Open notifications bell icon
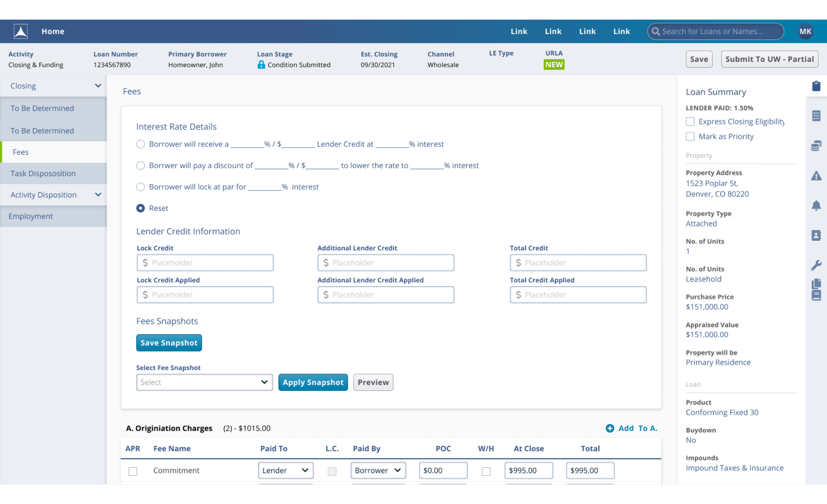The image size is (827, 504). (x=816, y=205)
